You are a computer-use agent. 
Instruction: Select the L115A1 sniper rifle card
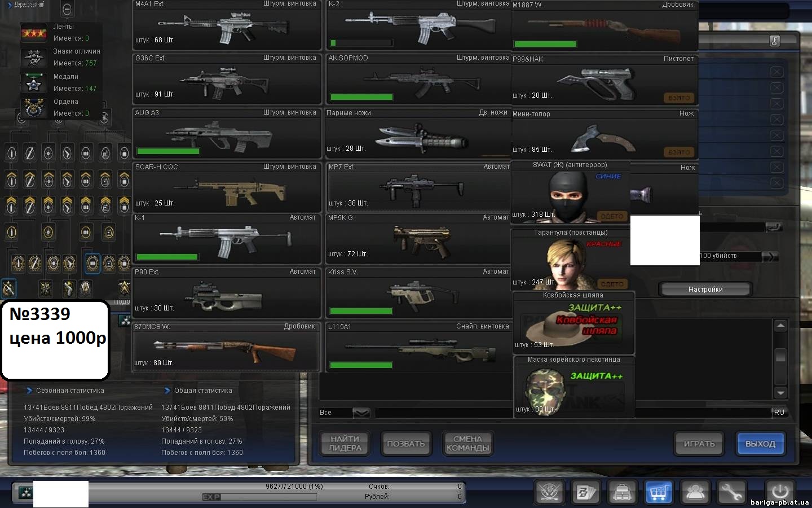tap(418, 347)
